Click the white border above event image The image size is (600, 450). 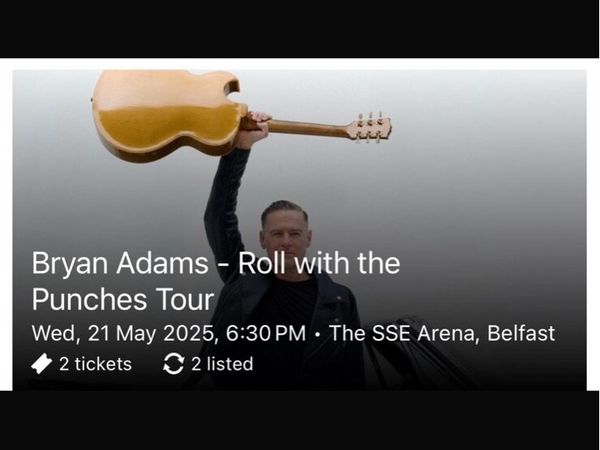point(300,64)
